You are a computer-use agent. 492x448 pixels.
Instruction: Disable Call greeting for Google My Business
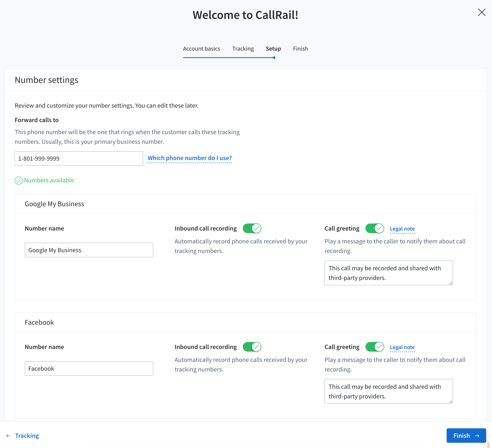coord(375,228)
